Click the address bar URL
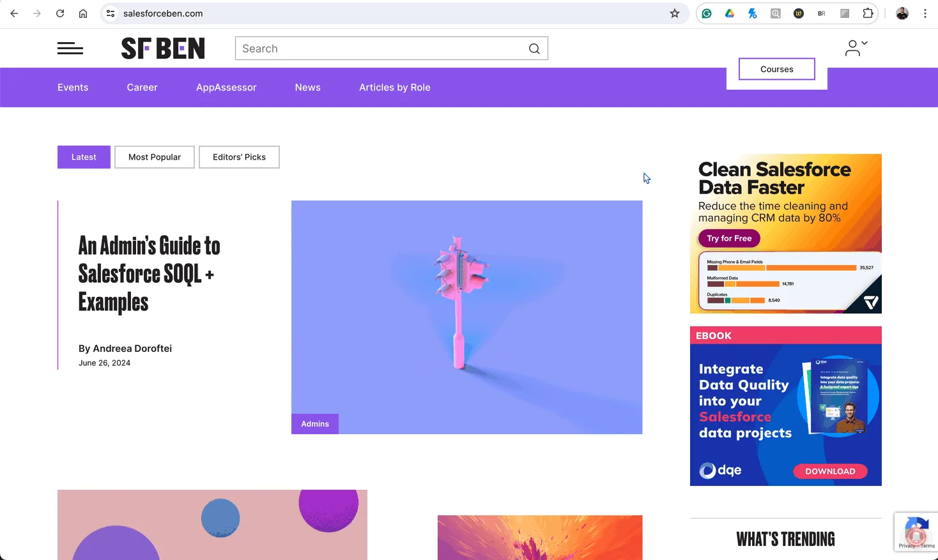Screen dimensions: 938x560 (163, 13)
